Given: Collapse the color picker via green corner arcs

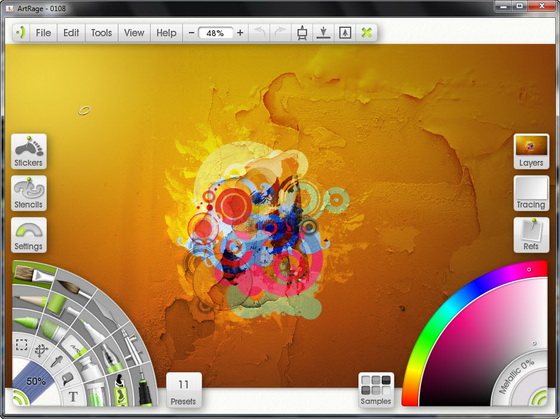Looking at the screenshot, I should pyautogui.click(x=539, y=397).
